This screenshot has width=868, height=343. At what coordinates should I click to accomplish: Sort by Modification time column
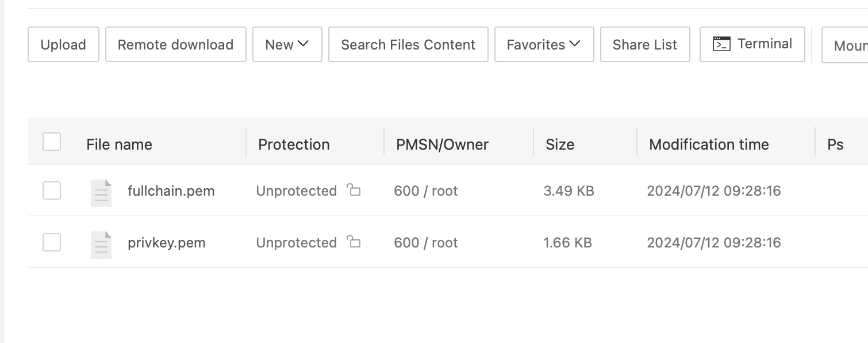point(709,144)
